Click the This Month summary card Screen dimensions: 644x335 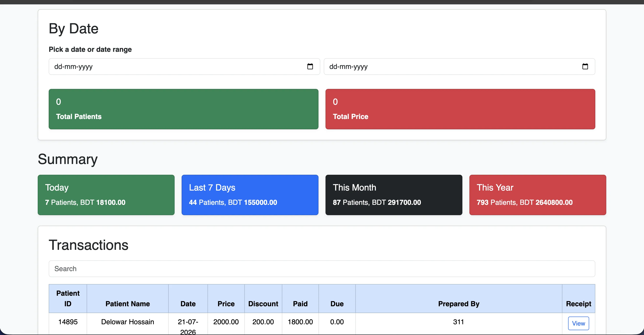pos(394,195)
